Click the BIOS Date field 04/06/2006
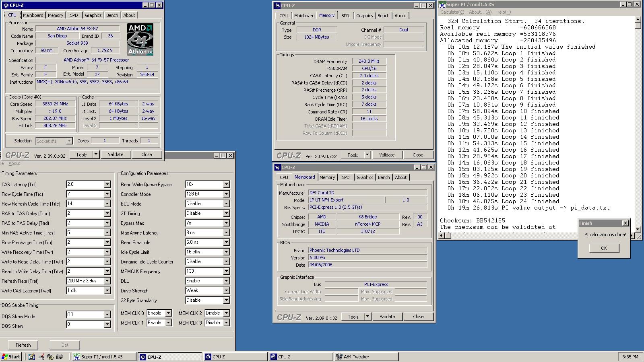The image size is (644, 362). [x=367, y=265]
